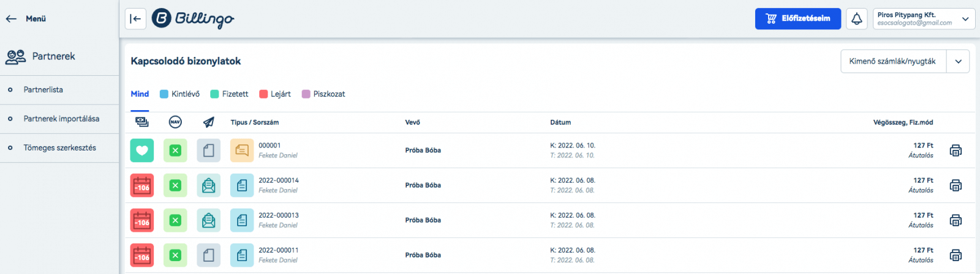The height and width of the screenshot is (274, 980).
Task: Click overdue calendar icon for invoice 2022-000013
Action: [142, 220]
